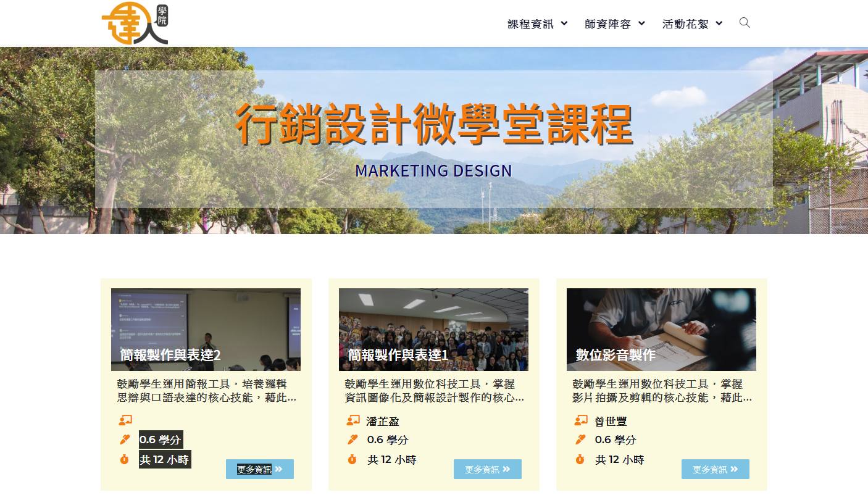Open the 簡報製作與表達2 course thumbnail

click(x=206, y=328)
